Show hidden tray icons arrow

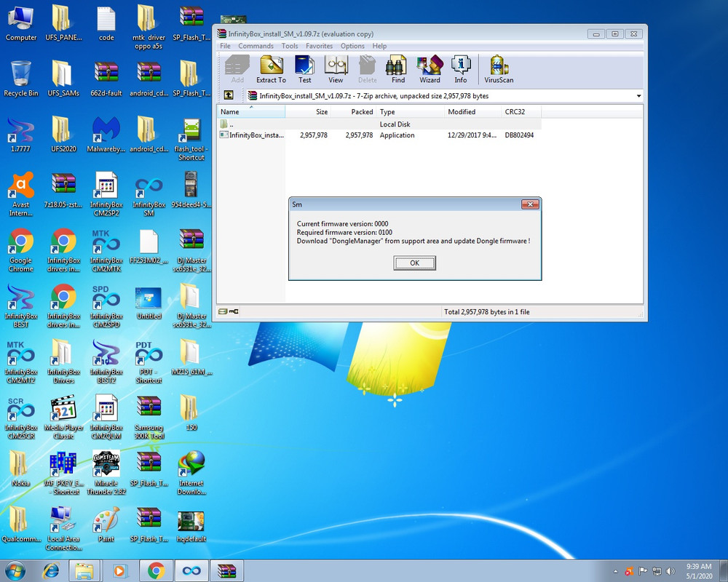pos(616,571)
